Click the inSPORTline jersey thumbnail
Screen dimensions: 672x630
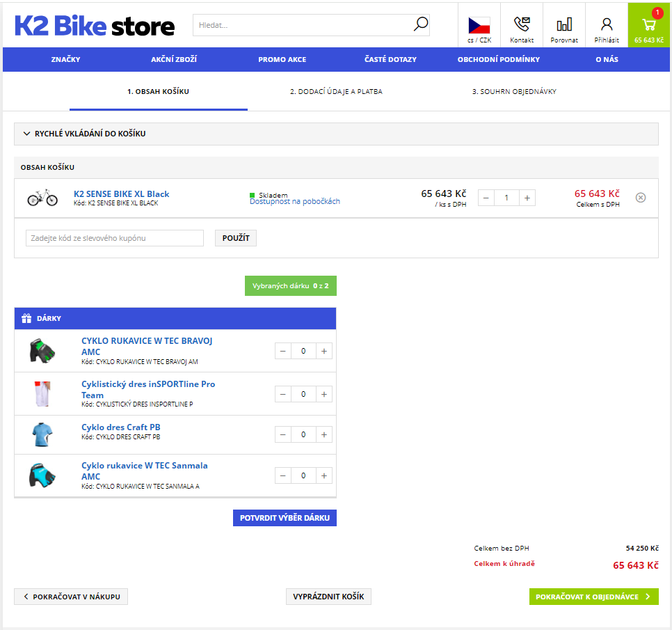42,394
